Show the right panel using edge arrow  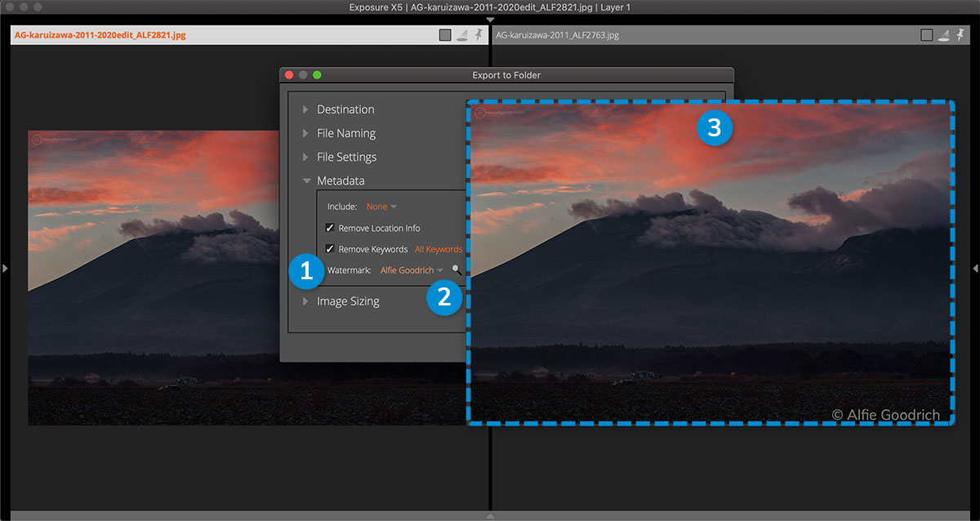[974, 268]
